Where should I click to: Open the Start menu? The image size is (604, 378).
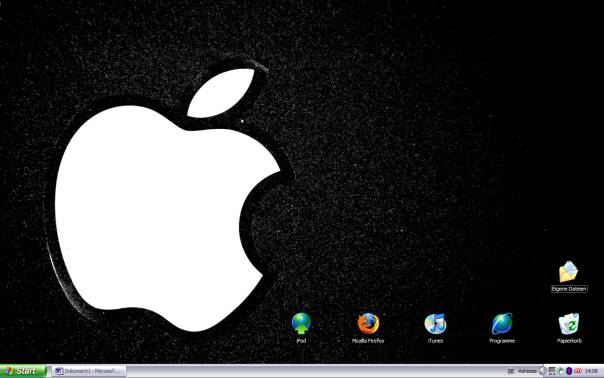(23, 371)
